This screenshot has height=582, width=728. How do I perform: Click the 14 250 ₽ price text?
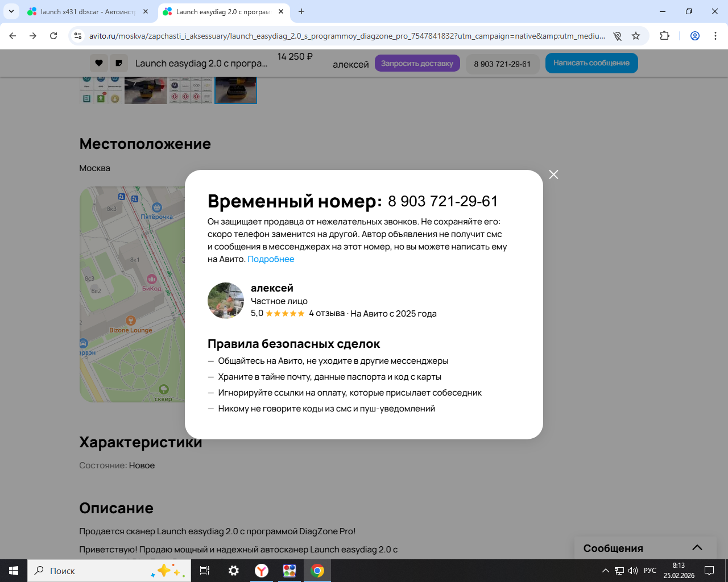click(295, 56)
